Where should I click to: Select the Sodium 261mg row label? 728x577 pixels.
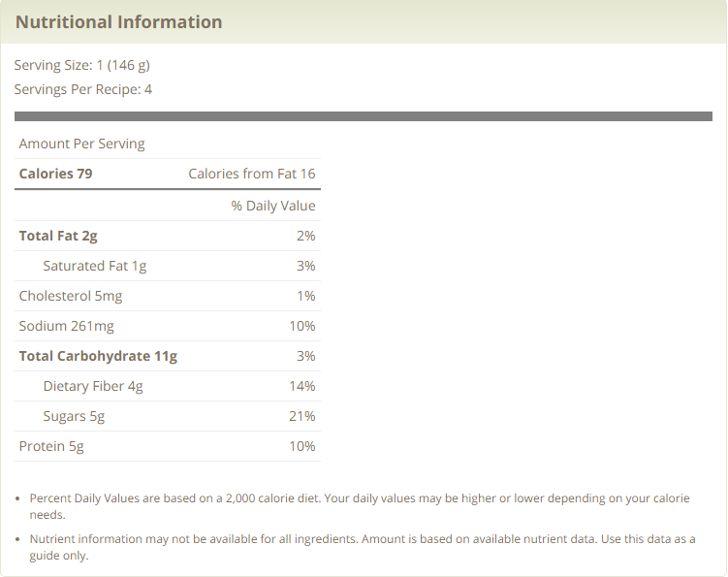[66, 326]
